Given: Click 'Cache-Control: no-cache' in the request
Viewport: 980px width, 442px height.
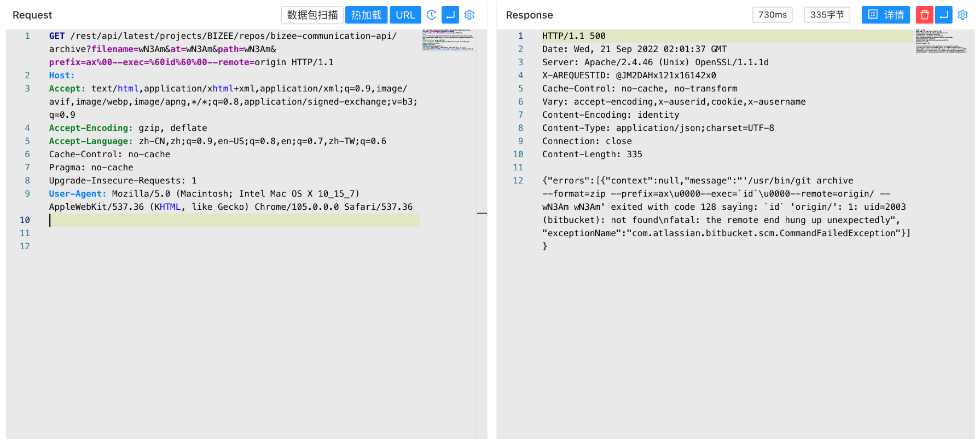Looking at the screenshot, I should click(109, 154).
